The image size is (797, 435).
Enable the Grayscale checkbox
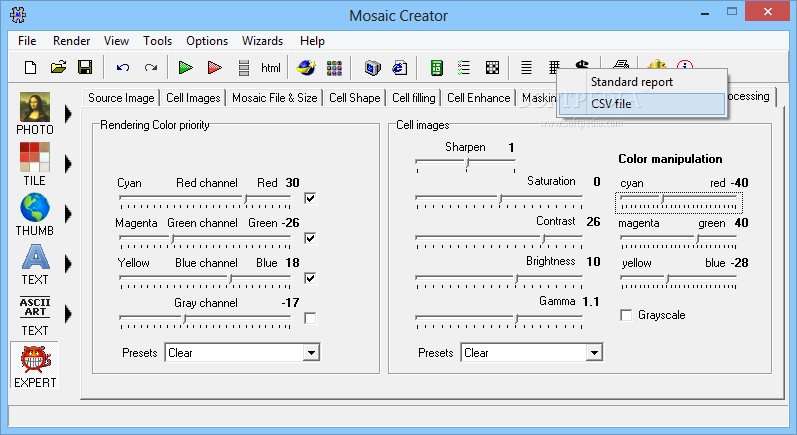(x=626, y=315)
